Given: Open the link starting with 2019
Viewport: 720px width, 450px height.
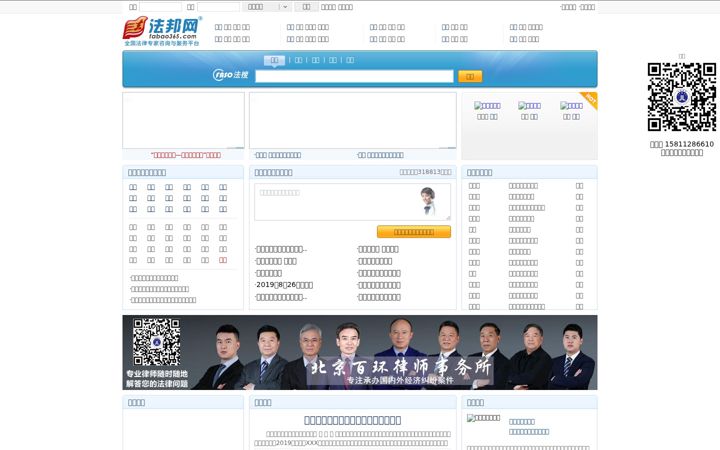Looking at the screenshot, I should (284, 285).
